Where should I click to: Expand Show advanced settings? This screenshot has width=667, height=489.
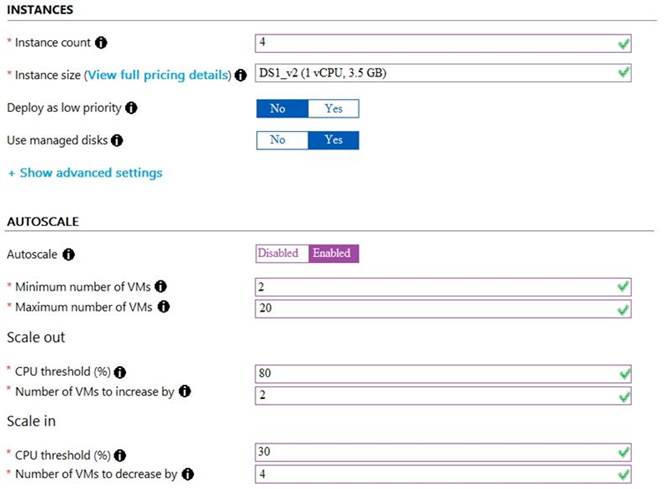(x=86, y=173)
